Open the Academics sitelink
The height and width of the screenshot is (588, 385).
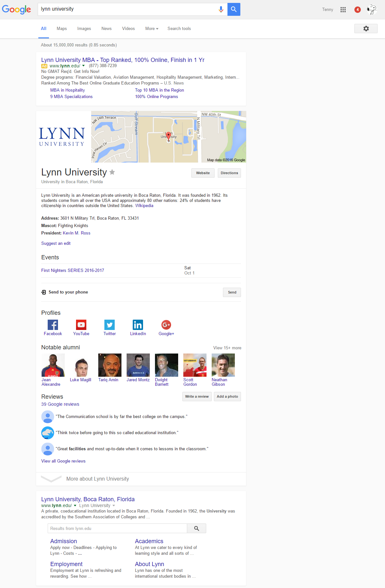tap(149, 541)
